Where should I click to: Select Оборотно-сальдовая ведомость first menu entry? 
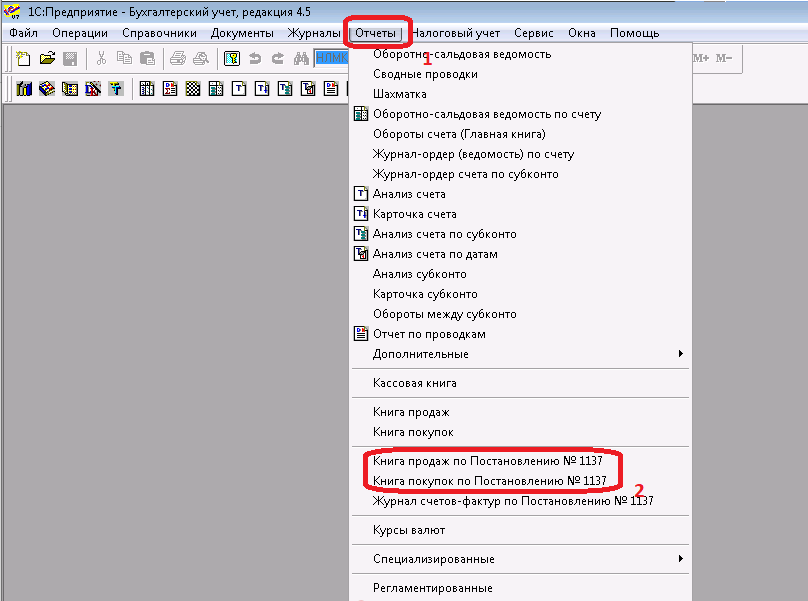(520, 54)
